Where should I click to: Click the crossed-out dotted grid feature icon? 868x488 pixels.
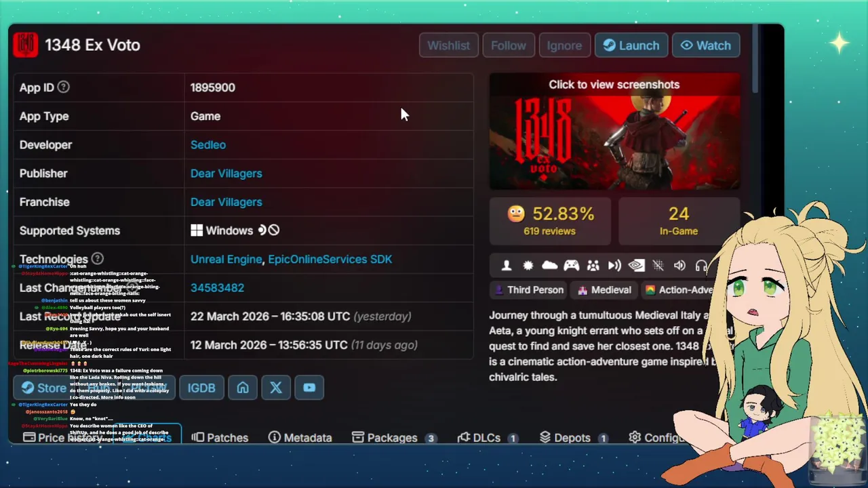pos(658,266)
